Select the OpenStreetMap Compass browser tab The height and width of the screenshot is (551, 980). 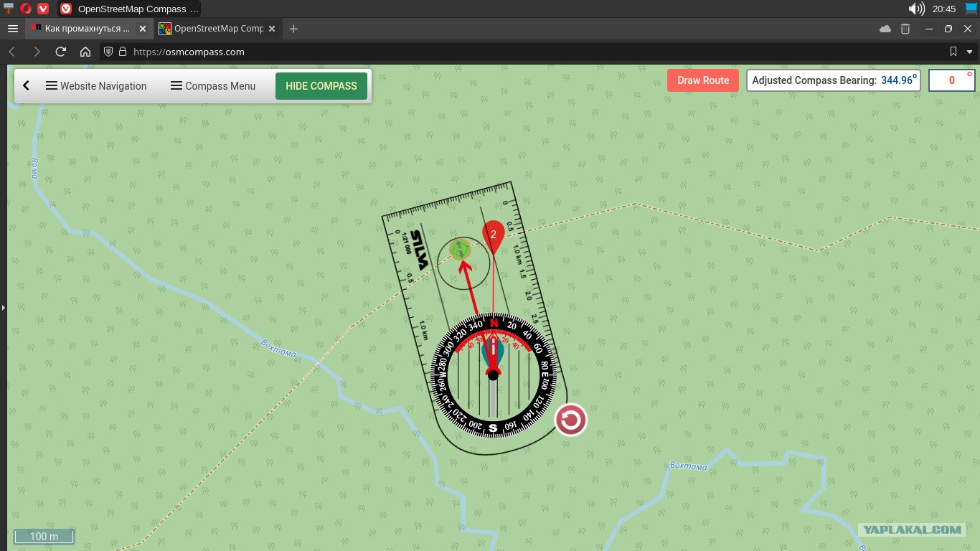pos(219,29)
